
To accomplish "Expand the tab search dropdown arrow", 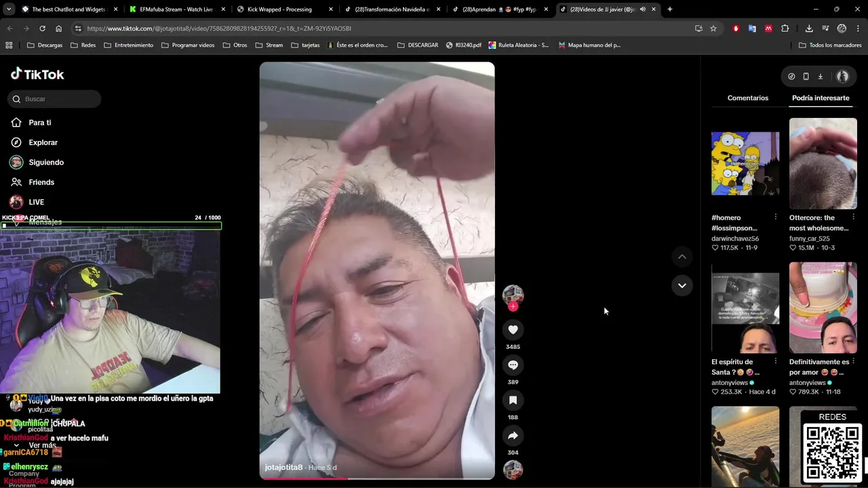I will (8, 9).
